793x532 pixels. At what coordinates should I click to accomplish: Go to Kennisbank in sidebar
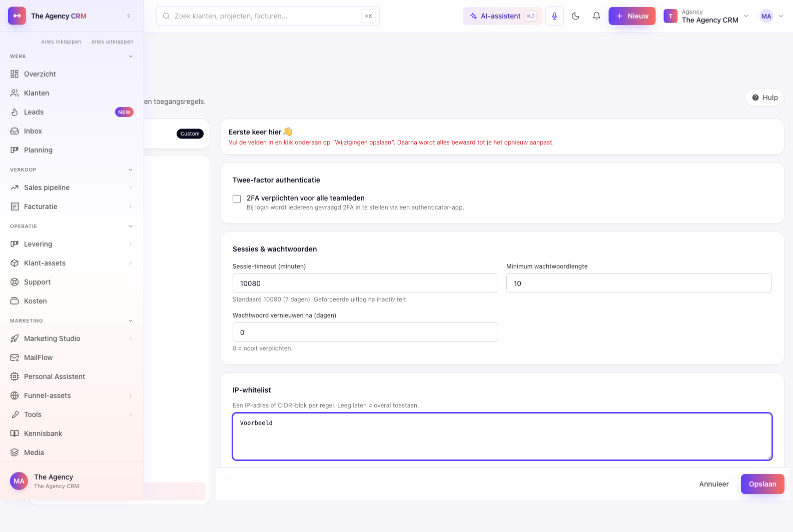point(72,433)
